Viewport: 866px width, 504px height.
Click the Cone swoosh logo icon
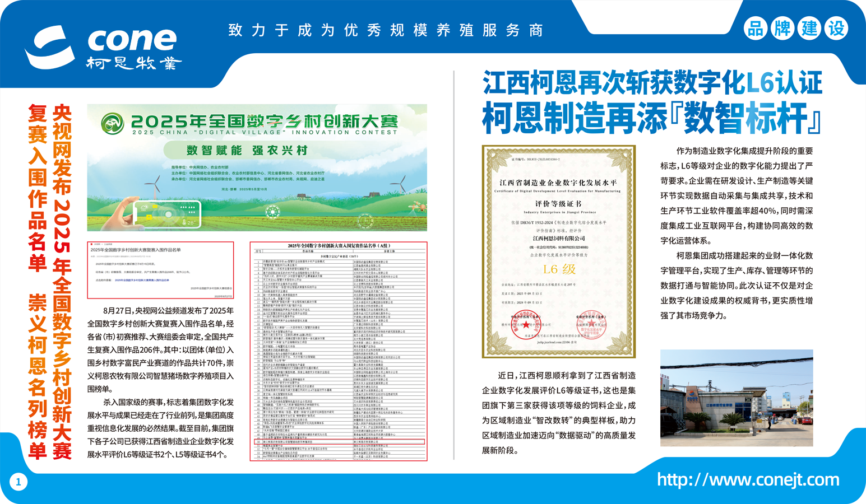50,47
